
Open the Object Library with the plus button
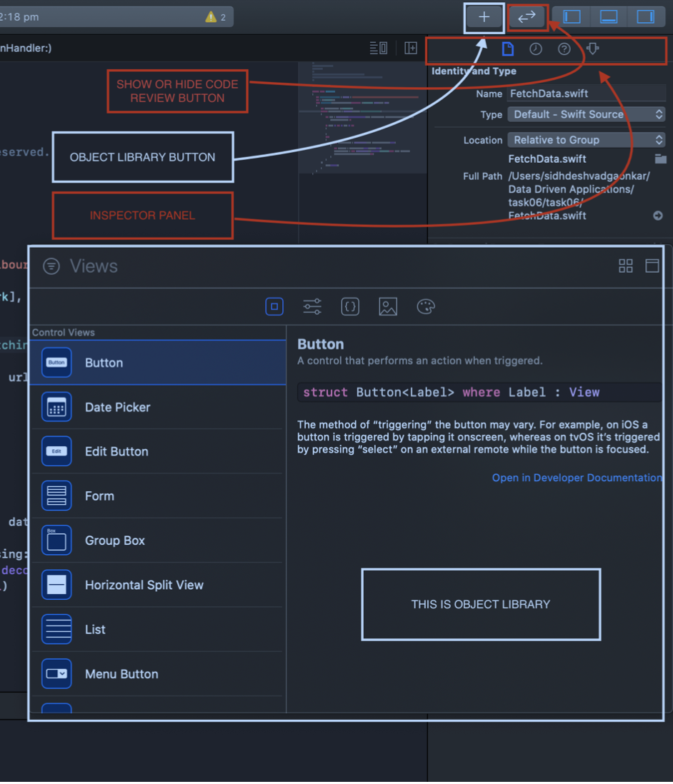coord(484,17)
